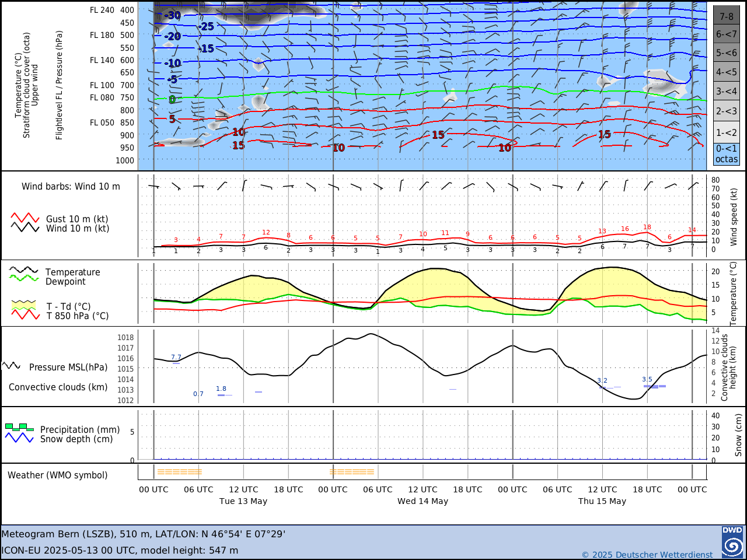This screenshot has width=747, height=560.
Task: Click the 2025 Deutscher Wetterdienst copyright link
Action: [x=647, y=555]
